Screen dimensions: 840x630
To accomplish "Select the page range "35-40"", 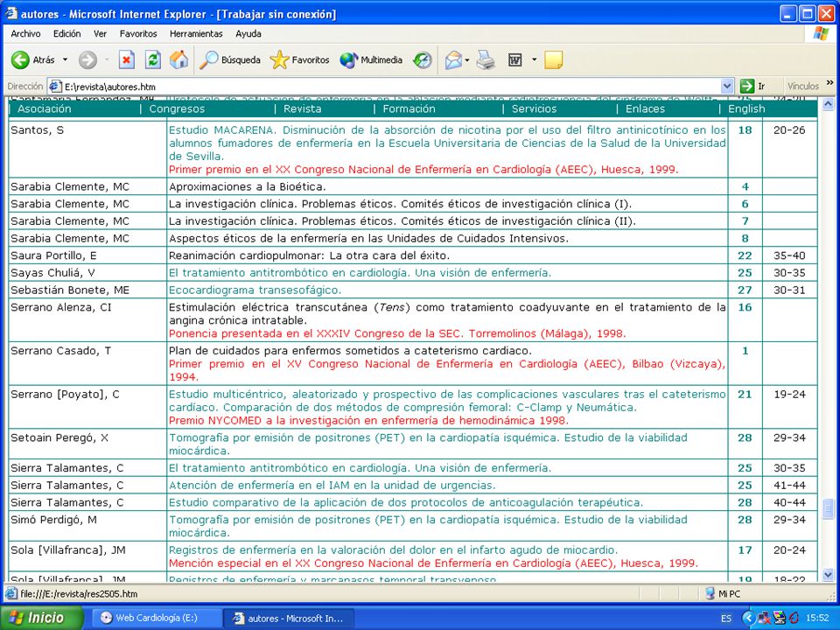I will tap(789, 255).
